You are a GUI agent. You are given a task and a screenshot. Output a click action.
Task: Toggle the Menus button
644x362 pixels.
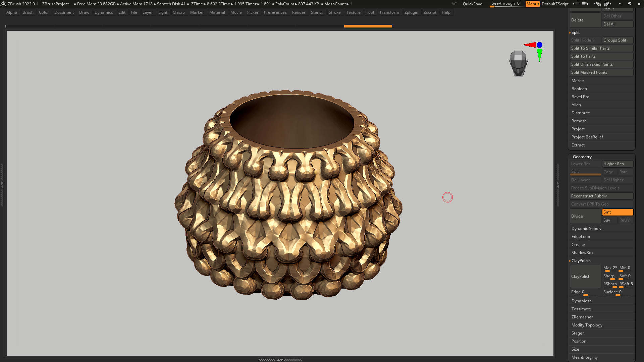pyautogui.click(x=533, y=4)
